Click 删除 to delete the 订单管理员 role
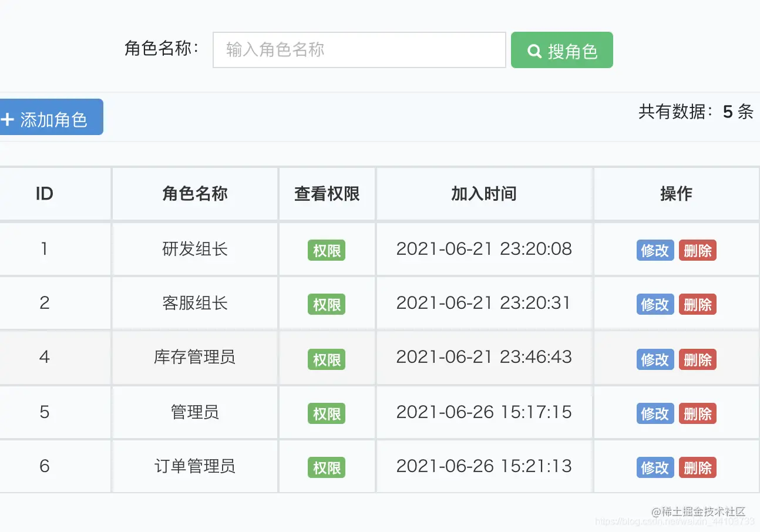 [697, 467]
